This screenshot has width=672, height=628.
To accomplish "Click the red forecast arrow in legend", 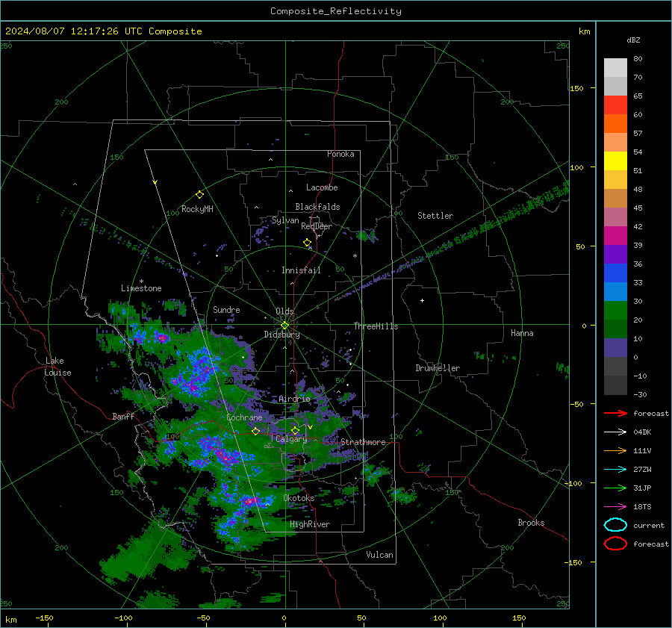I will tap(615, 413).
